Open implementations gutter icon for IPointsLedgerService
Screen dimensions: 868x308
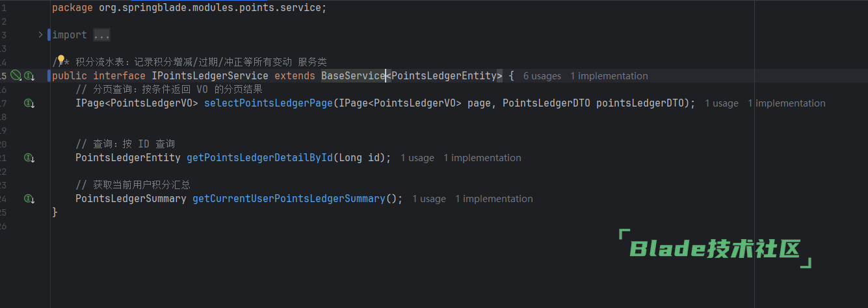click(29, 76)
